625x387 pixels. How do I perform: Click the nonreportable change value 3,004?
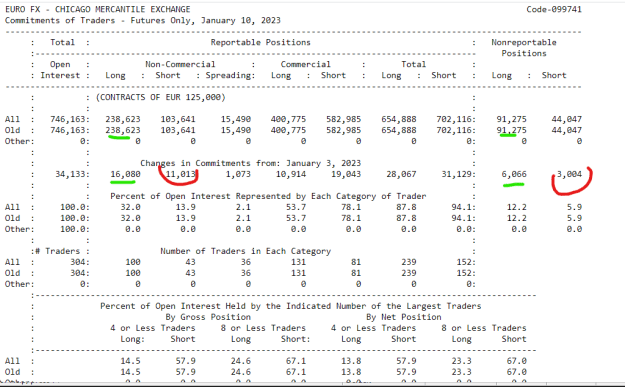click(x=569, y=174)
